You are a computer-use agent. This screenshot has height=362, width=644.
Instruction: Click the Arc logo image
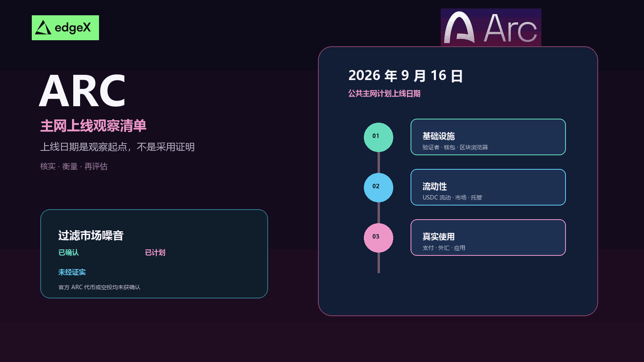[491, 27]
